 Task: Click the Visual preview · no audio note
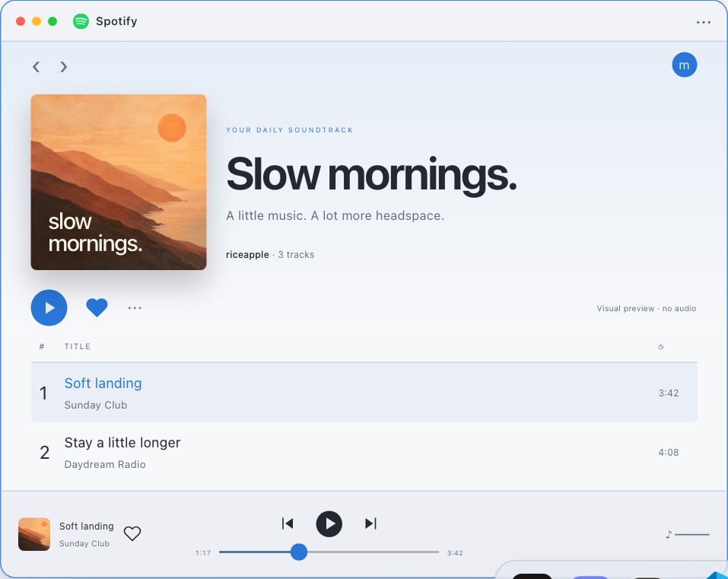(x=647, y=308)
